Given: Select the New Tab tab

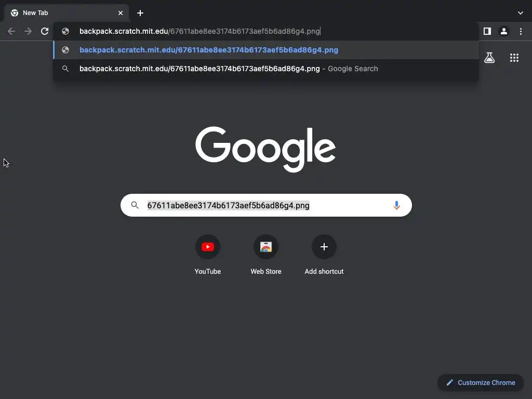Looking at the screenshot, I should pyautogui.click(x=66, y=13).
